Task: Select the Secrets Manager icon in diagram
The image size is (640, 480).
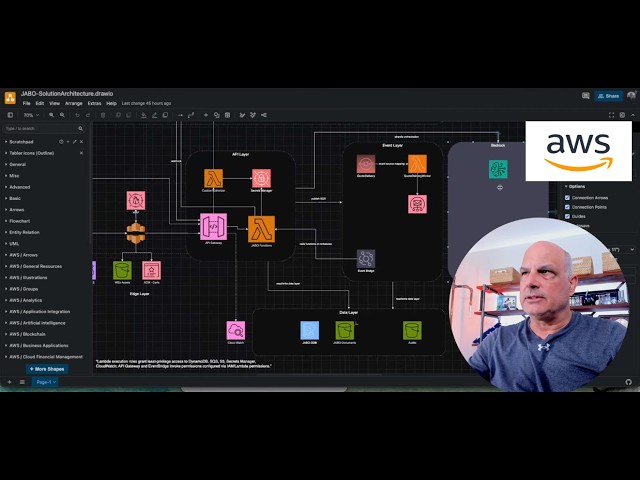Action: coord(261,178)
